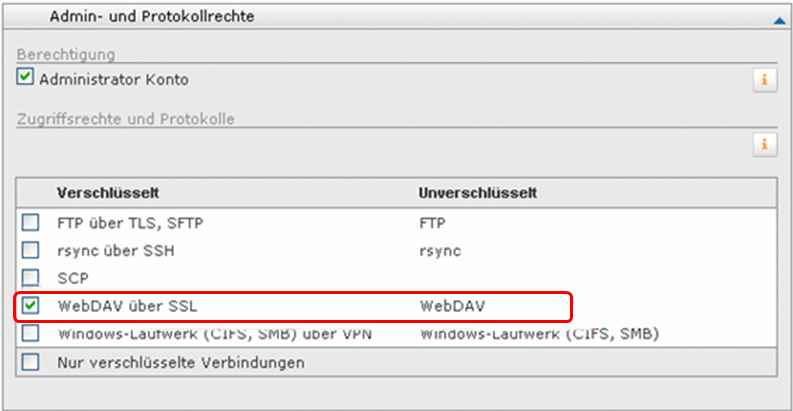This screenshot has width=793, height=411.
Task: Click the unencrypted rsync entry
Action: pos(440,251)
